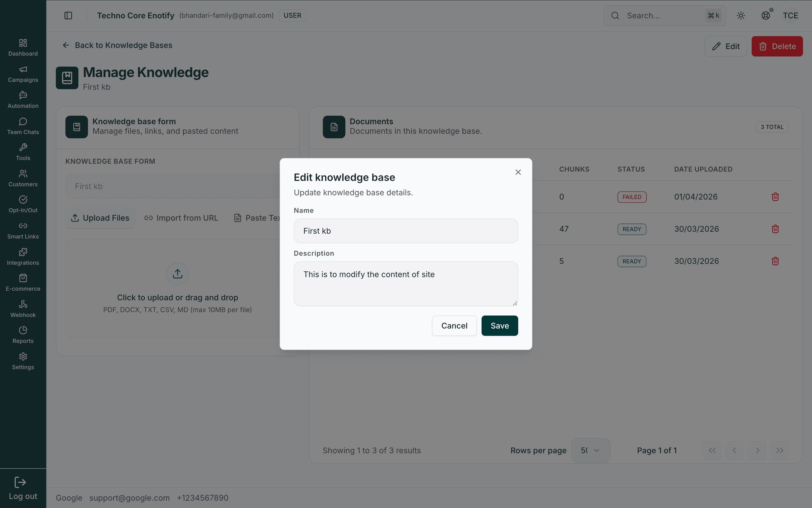Click DATE UPLOADED column header
Image resolution: width=812 pixels, height=508 pixels.
click(703, 169)
